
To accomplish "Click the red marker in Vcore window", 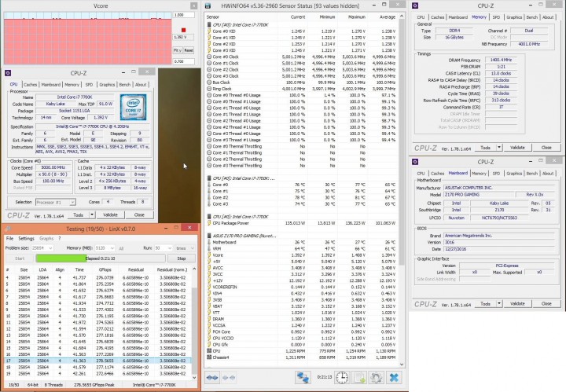I will [183, 30].
